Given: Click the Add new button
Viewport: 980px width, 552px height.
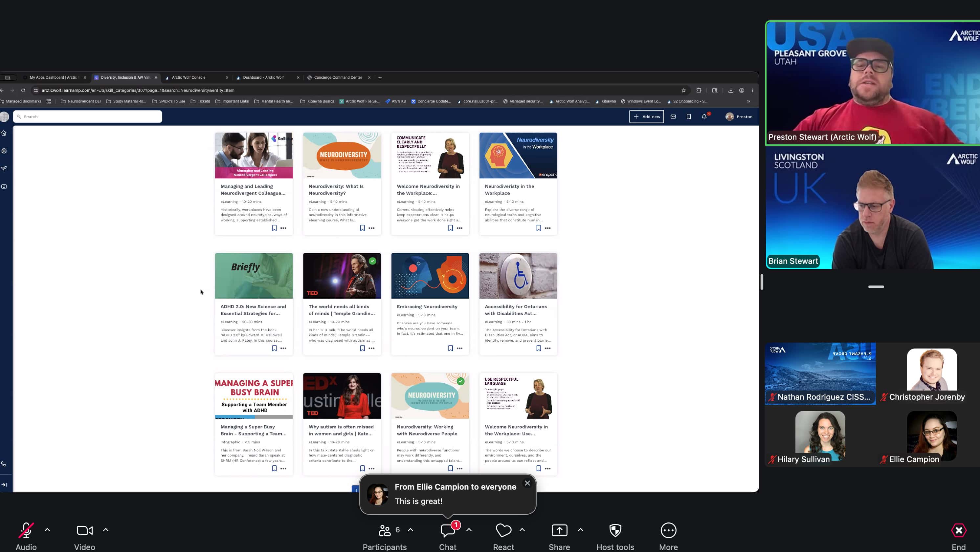Looking at the screenshot, I should tap(647, 117).
